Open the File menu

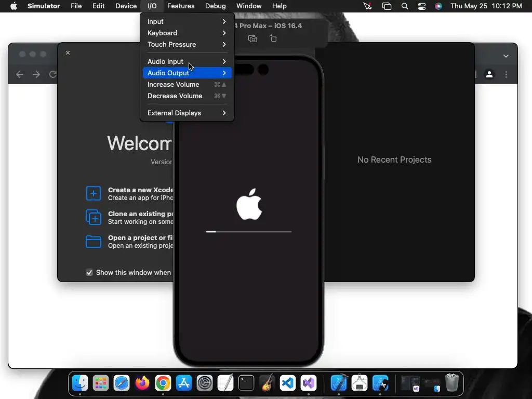click(76, 6)
